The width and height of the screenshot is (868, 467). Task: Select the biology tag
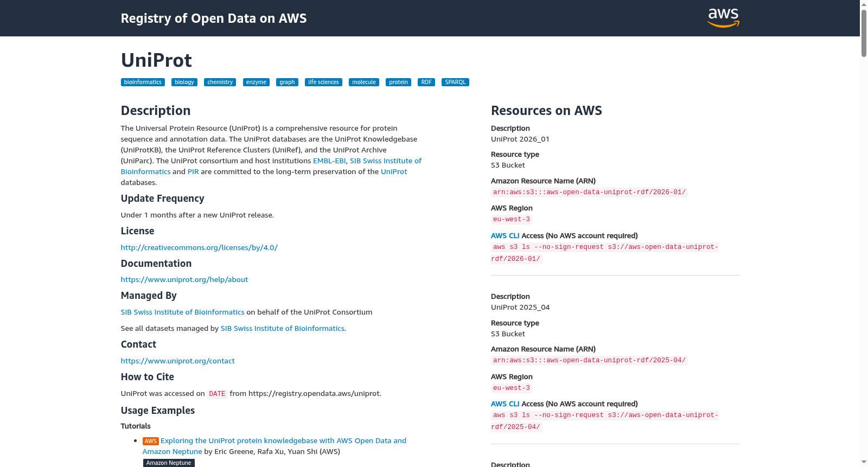184,82
